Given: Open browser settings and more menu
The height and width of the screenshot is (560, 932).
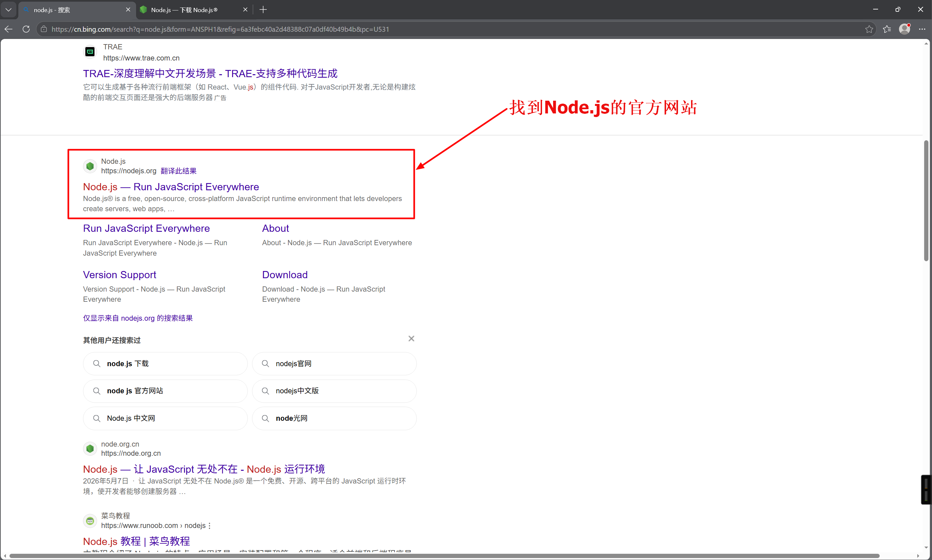Looking at the screenshot, I should point(922,29).
